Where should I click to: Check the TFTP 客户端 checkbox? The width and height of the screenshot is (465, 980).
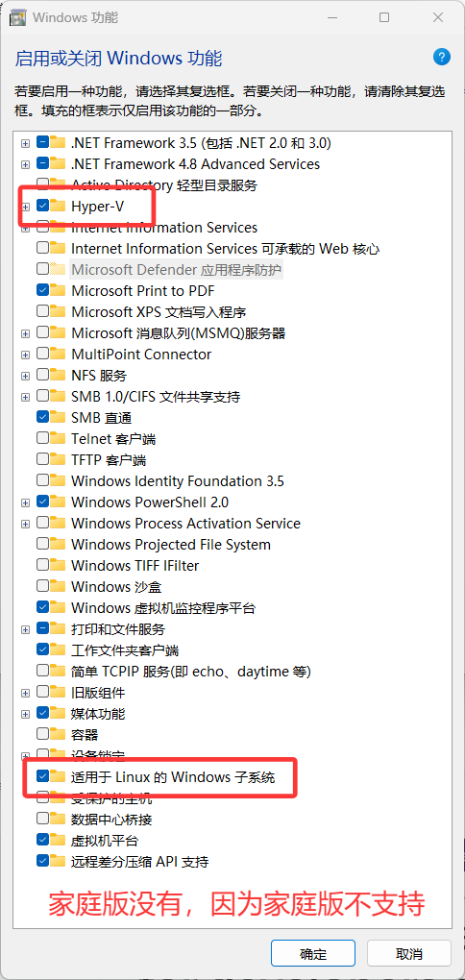click(42, 459)
